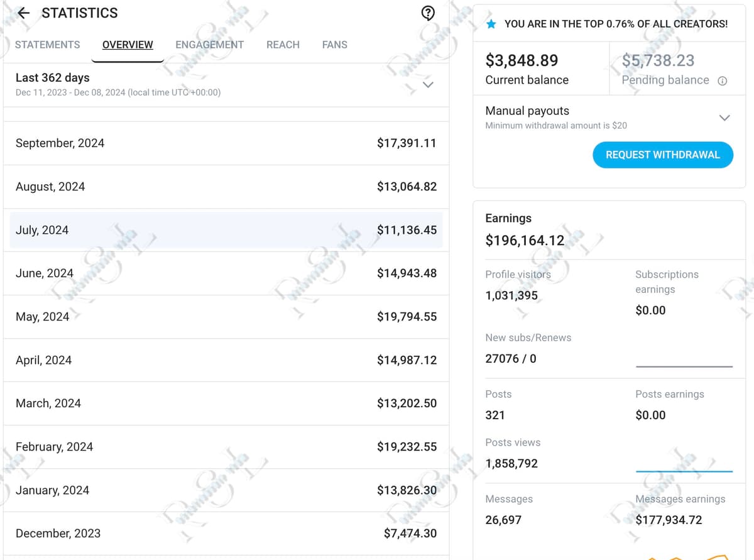Click the info icon beside Pending balance
This screenshot has width=754, height=560.
(x=723, y=80)
